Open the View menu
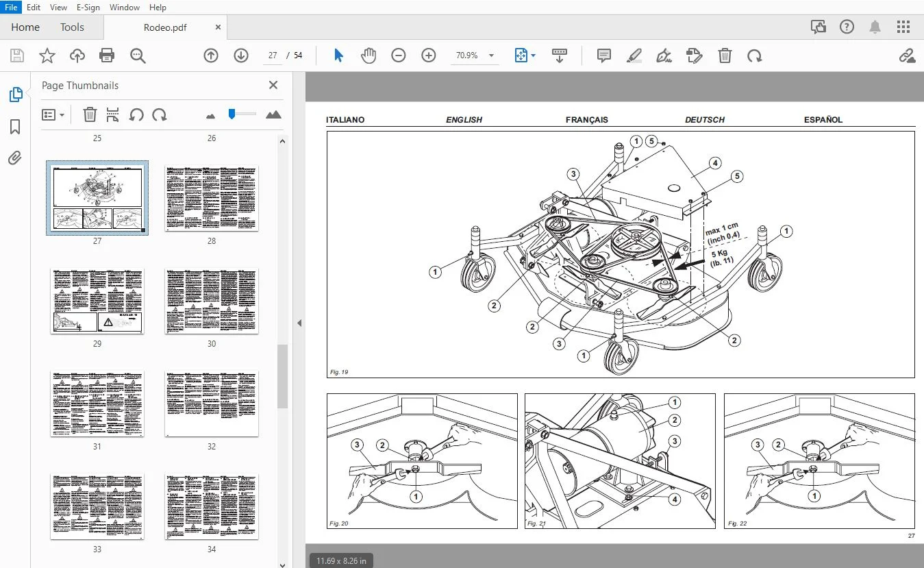Screen dimensions: 924x568 (x=59, y=7)
